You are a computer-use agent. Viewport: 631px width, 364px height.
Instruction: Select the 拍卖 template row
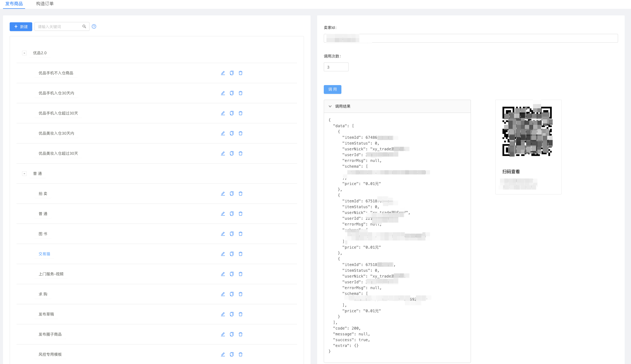point(157,194)
